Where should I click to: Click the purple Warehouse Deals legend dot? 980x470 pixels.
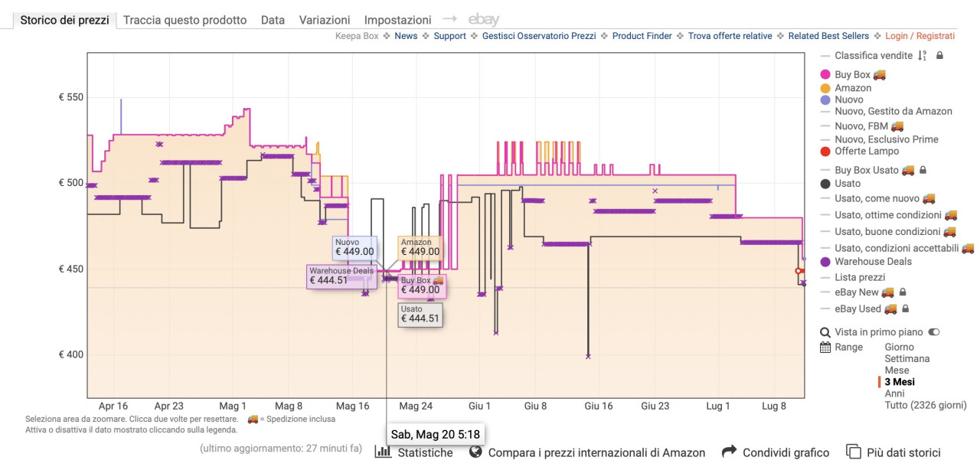click(x=825, y=262)
